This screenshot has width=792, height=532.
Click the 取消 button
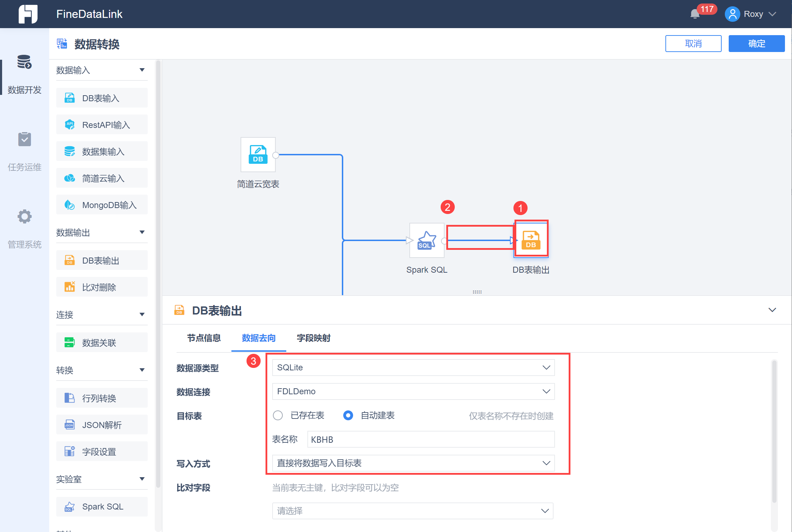tap(693, 44)
